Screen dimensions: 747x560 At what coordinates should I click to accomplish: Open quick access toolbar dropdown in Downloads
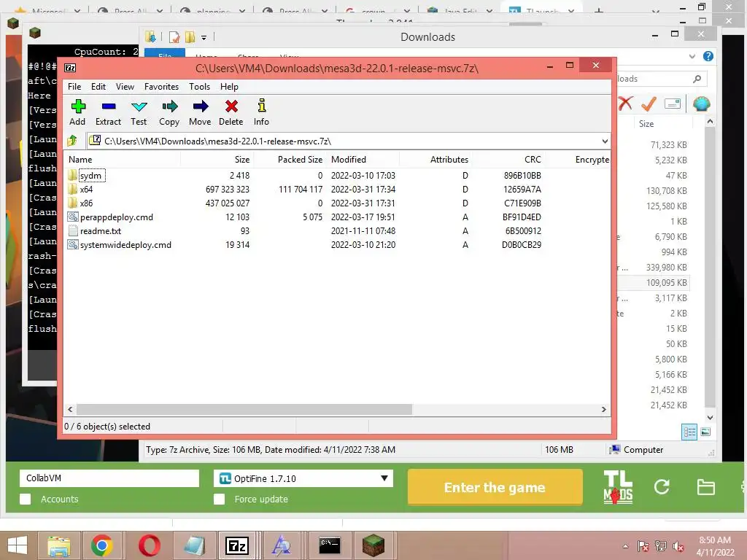204,37
